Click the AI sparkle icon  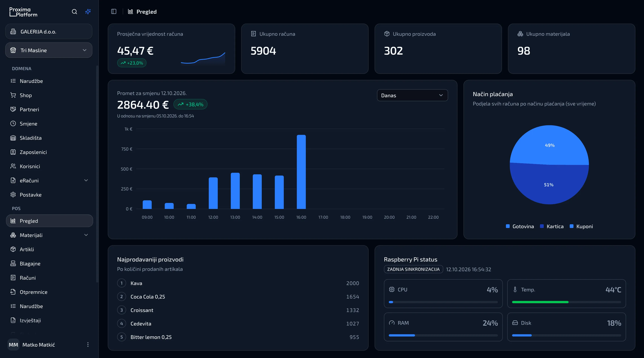[88, 11]
